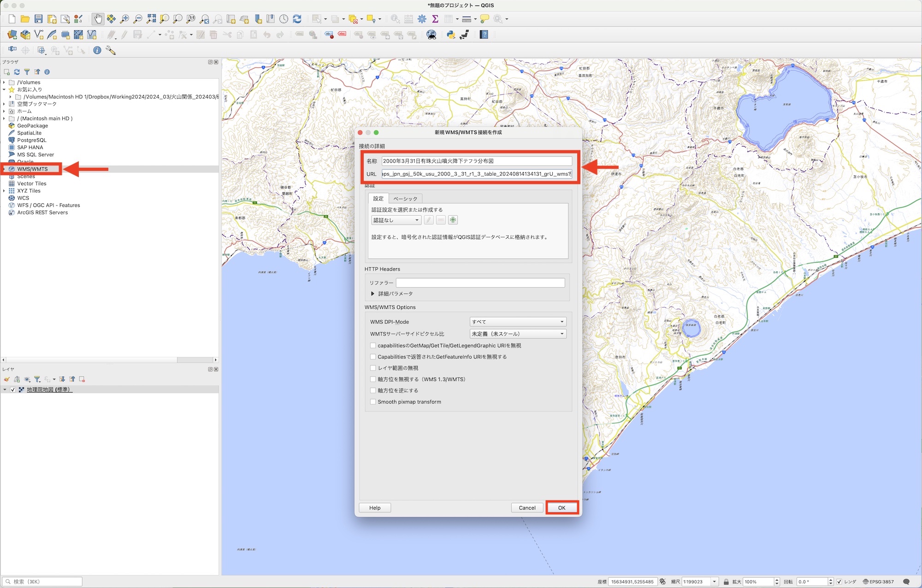Refresh the Browser panel
Screen dimensions: 922x588
(x=17, y=72)
